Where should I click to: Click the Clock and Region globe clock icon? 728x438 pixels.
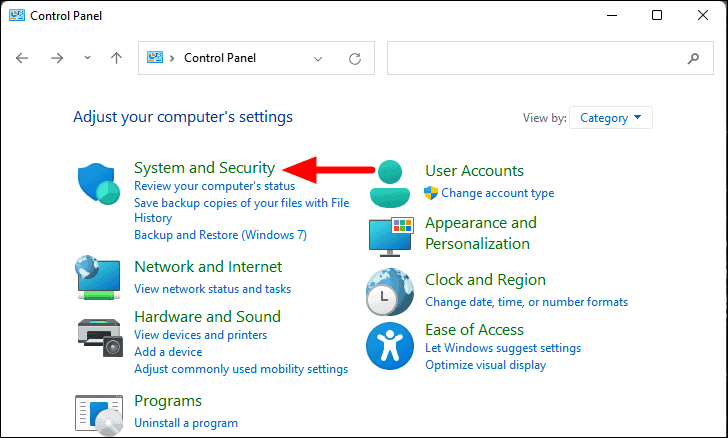coord(390,292)
